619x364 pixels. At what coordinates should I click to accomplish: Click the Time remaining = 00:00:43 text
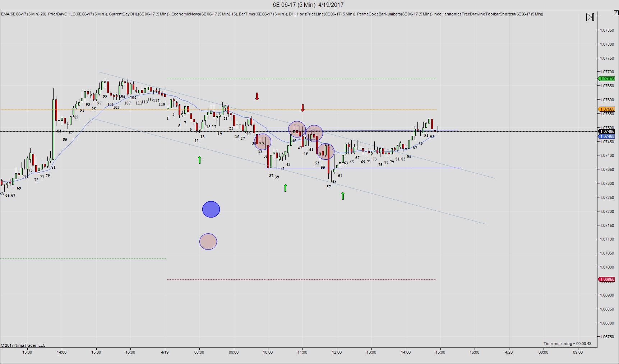(567, 344)
